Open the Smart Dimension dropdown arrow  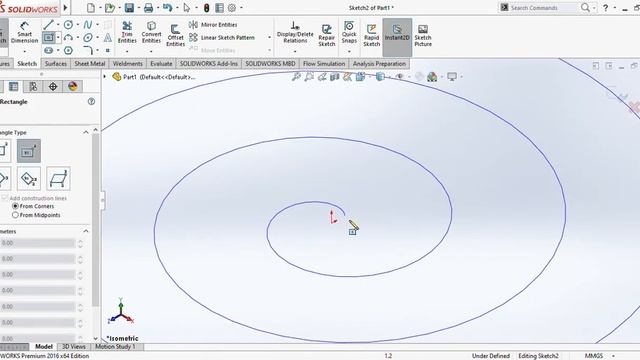point(24,51)
